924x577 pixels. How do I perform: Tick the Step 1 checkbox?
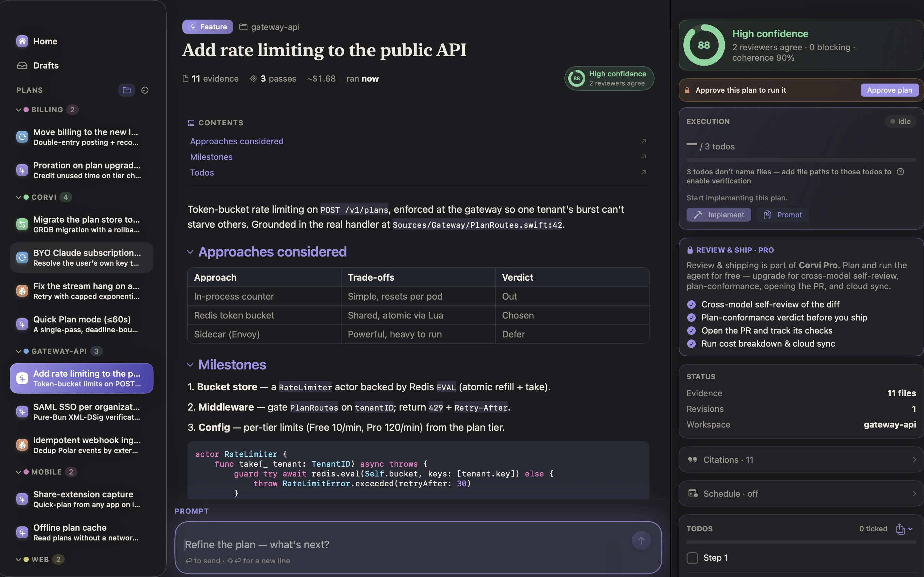[x=692, y=557]
